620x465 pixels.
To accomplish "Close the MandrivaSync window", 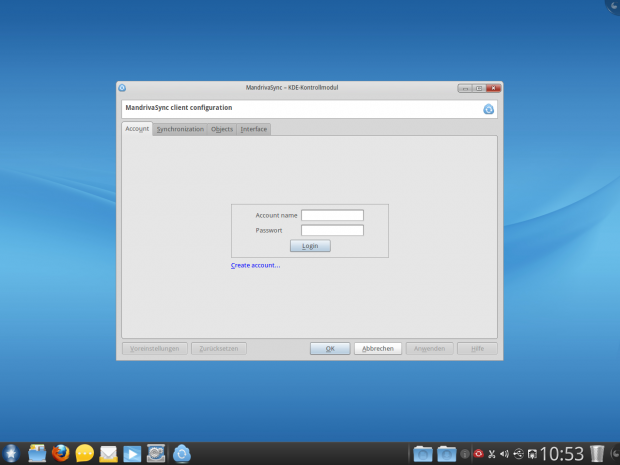I will click(493, 88).
